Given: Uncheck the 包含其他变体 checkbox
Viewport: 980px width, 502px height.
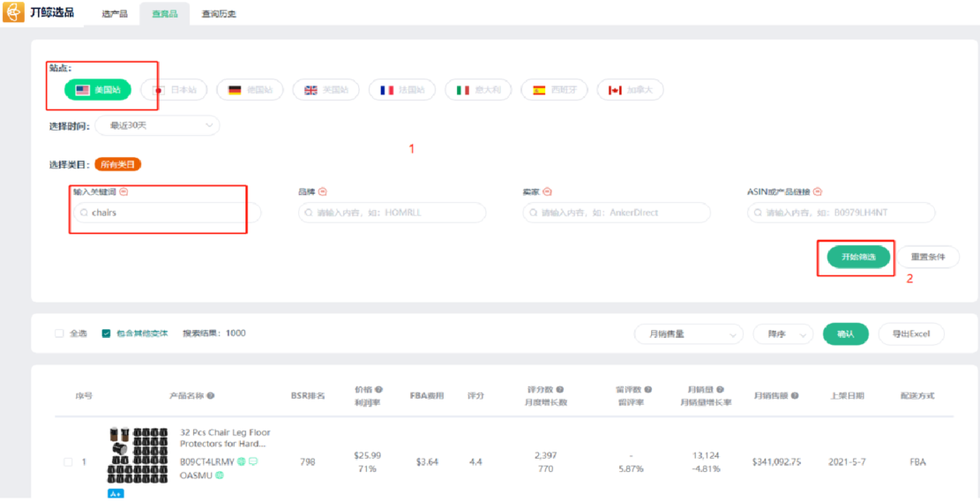Looking at the screenshot, I should [106, 333].
